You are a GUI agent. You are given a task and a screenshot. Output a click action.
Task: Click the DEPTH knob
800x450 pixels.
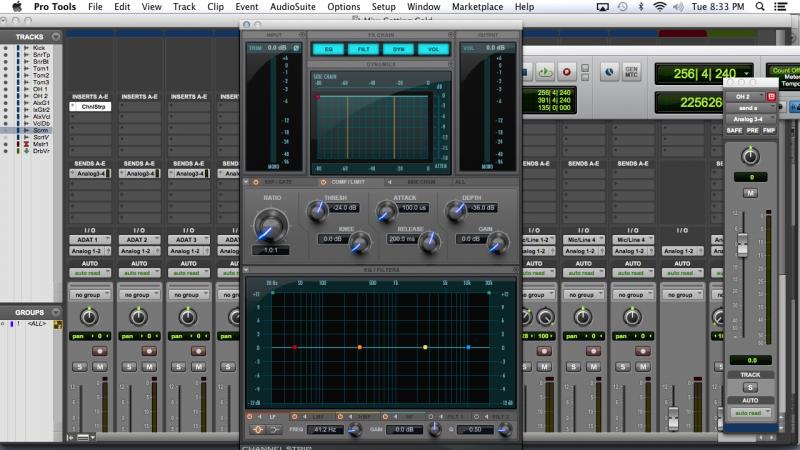pos(456,211)
